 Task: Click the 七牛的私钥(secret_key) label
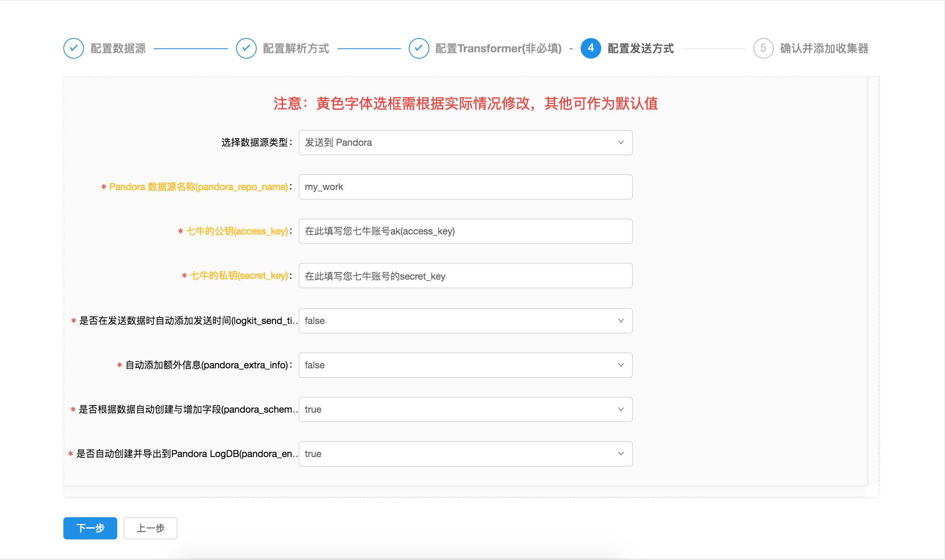(239, 276)
